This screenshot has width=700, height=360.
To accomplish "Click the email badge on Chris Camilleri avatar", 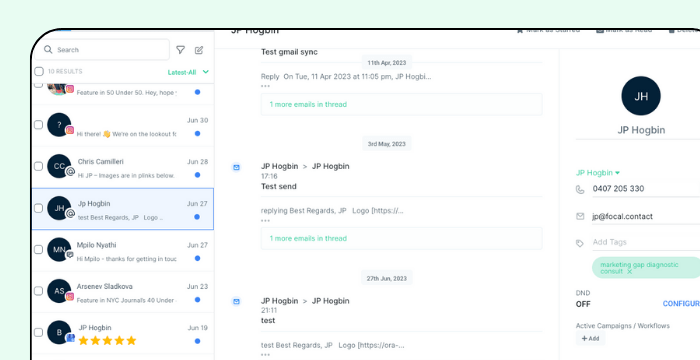I will click(x=70, y=172).
